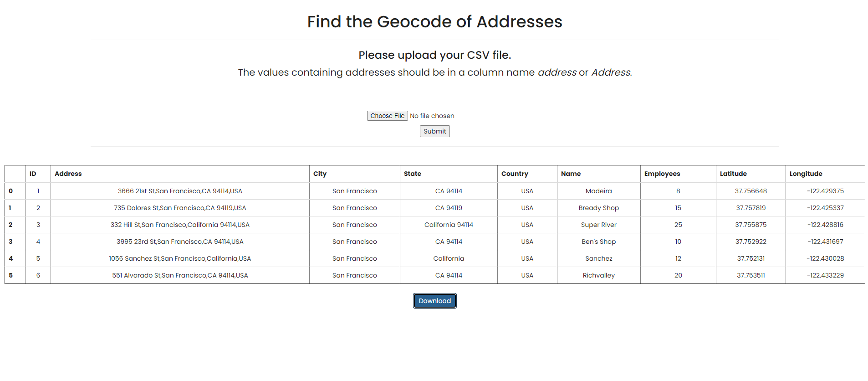Click the page title Find the Geocode
Image resolution: width=868 pixels, height=381 pixels.
(x=434, y=21)
